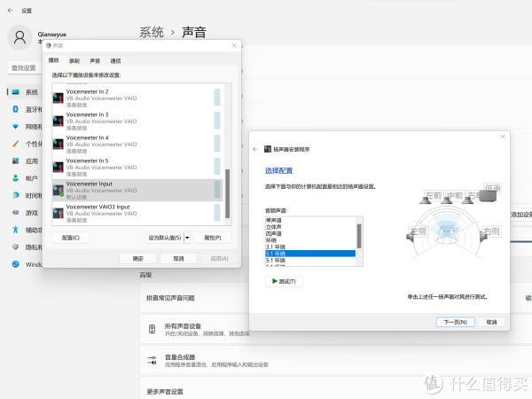Select 3.1 环绕 in channel list
The height and width of the screenshot is (399, 532).
(x=276, y=247)
